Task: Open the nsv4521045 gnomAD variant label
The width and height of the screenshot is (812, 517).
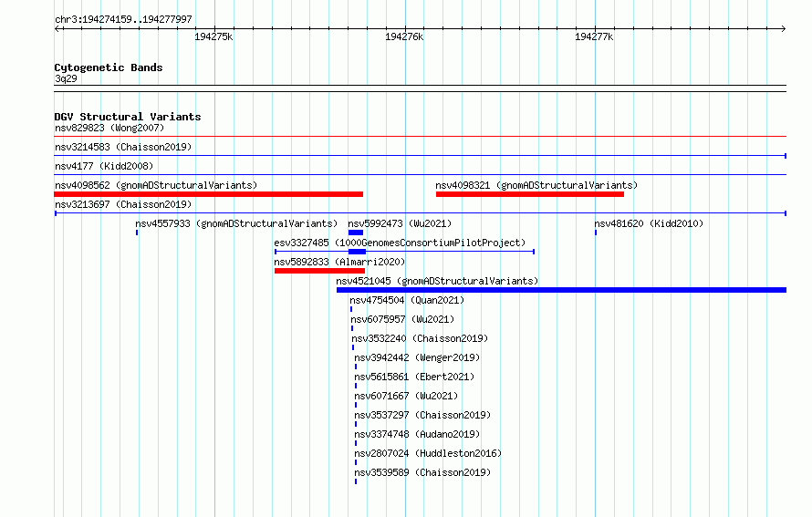Action: point(437,281)
